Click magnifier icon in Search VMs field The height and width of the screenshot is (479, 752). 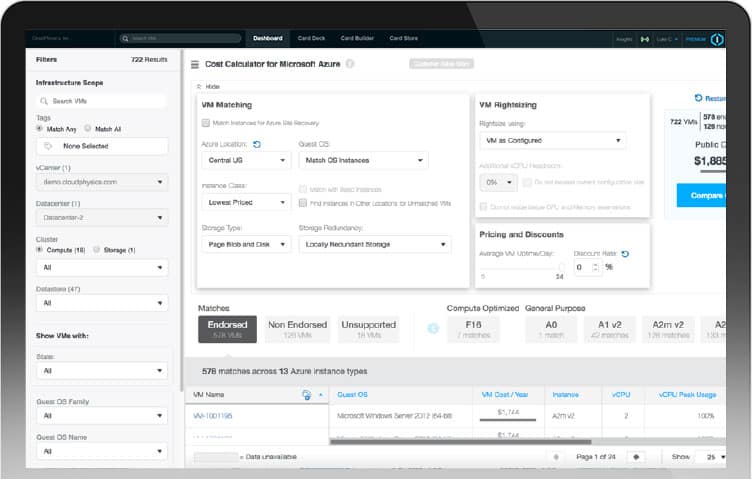[x=44, y=101]
